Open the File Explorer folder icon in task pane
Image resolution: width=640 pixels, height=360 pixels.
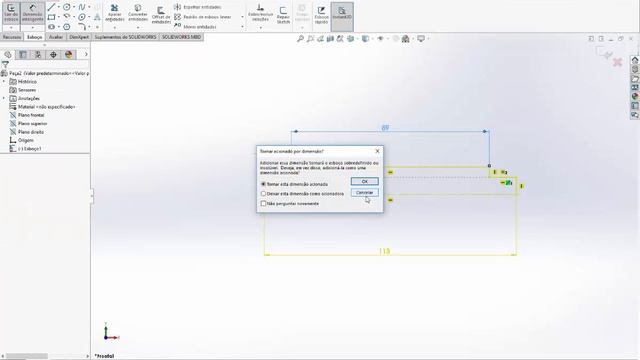click(635, 78)
